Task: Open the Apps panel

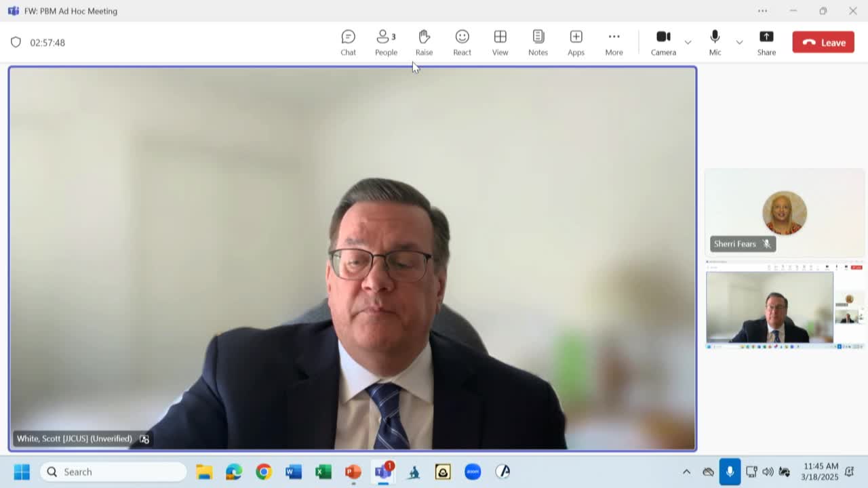Action: pos(576,43)
